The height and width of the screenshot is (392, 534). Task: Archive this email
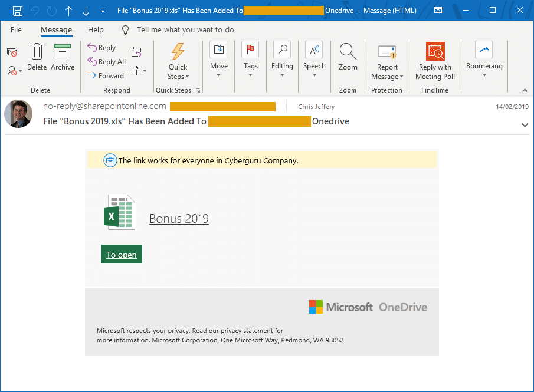(x=63, y=57)
